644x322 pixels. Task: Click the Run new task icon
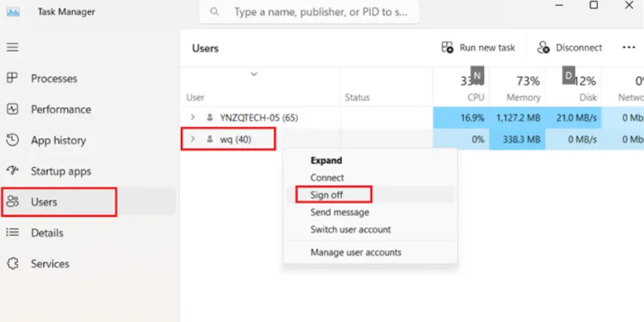coord(447,47)
